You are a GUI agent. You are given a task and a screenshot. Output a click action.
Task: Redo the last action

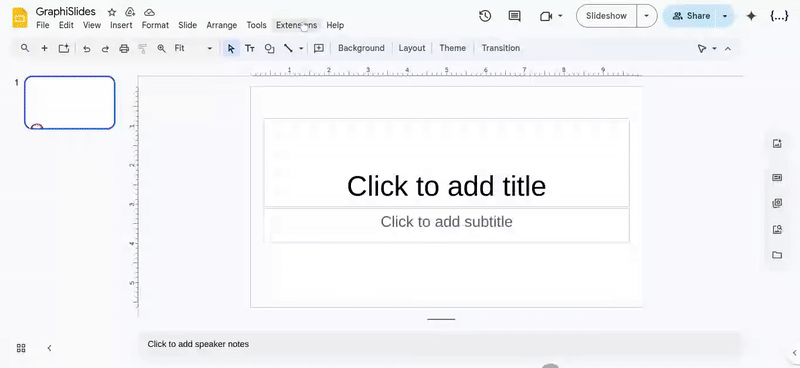click(x=105, y=48)
